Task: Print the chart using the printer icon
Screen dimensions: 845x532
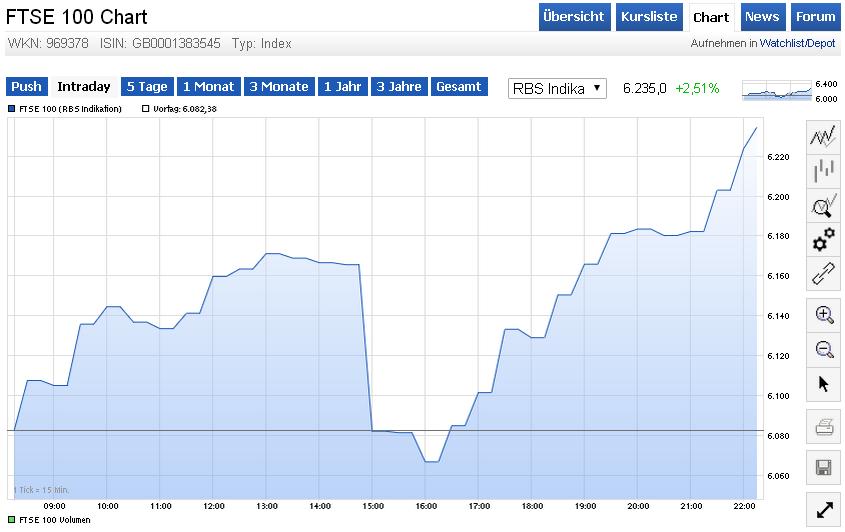Action: (824, 428)
